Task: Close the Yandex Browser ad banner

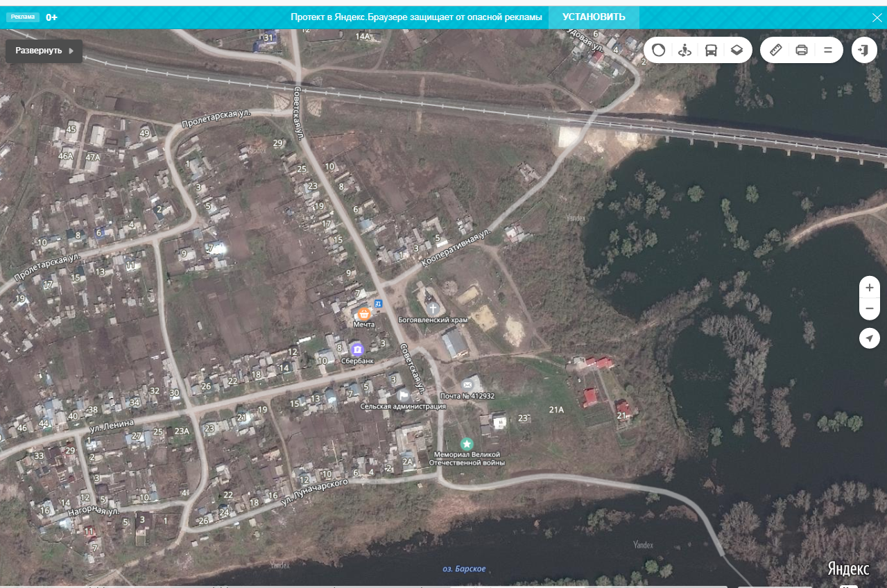Action: pos(877,17)
